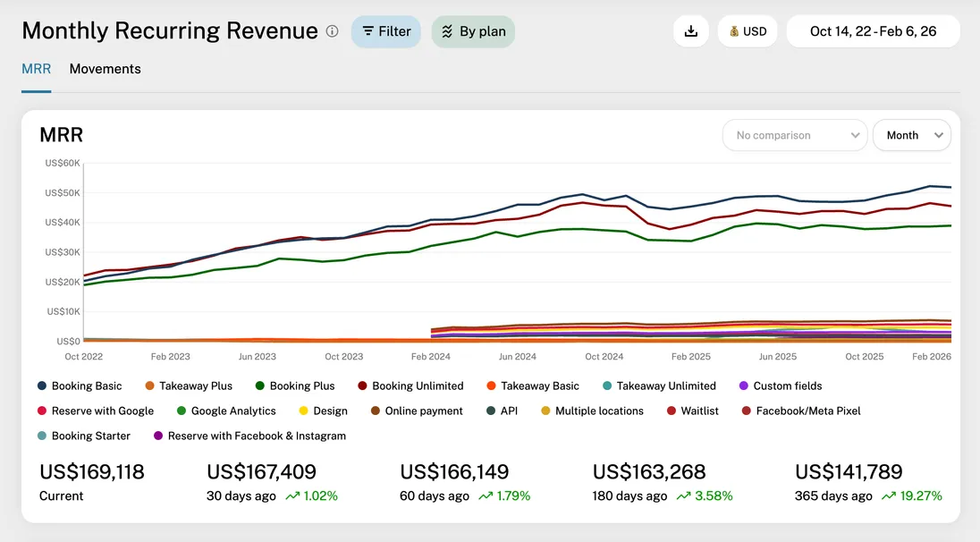Open the date range picker
The image size is (980, 542).
873,31
